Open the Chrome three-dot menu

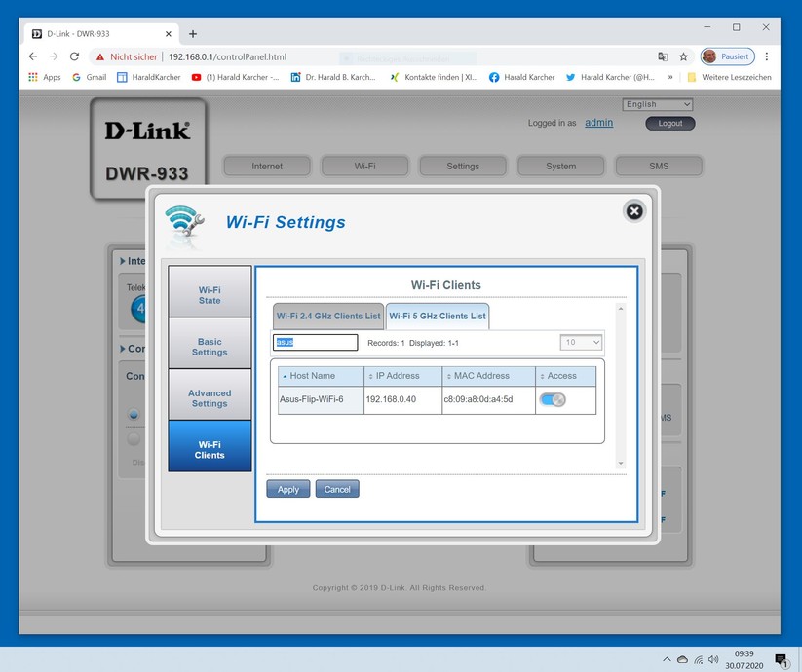point(766,56)
